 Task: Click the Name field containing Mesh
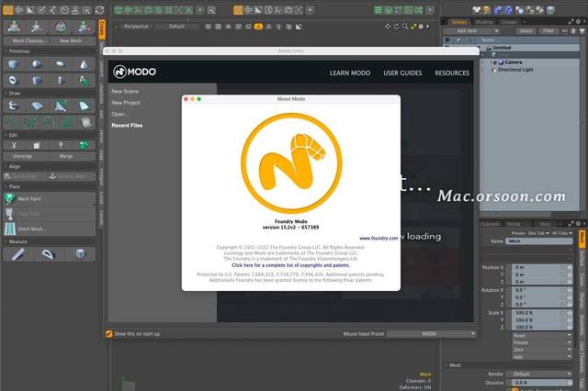point(539,241)
